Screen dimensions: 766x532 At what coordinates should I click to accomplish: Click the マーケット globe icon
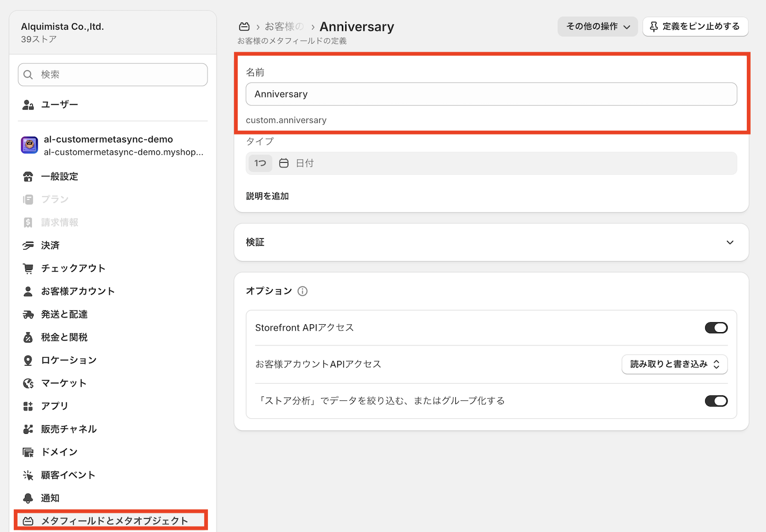tap(28, 383)
